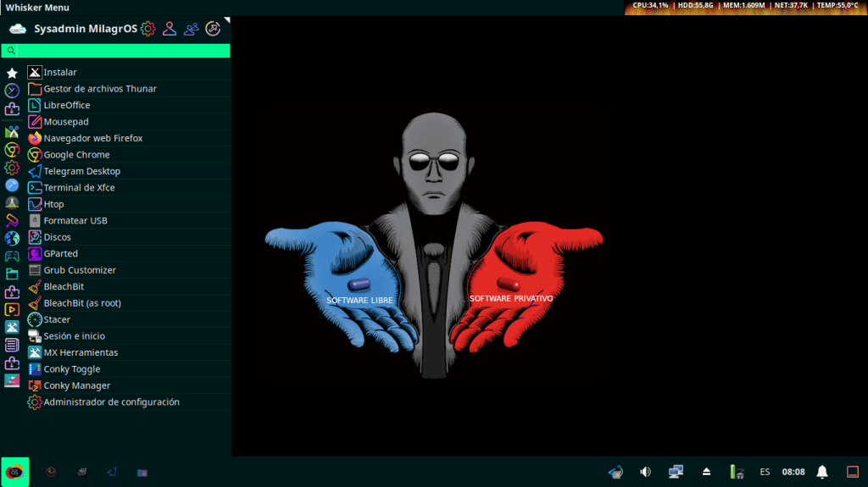Viewport: 868px width, 487px height.
Task: Open the settings gear in the menu header
Action: pos(148,29)
